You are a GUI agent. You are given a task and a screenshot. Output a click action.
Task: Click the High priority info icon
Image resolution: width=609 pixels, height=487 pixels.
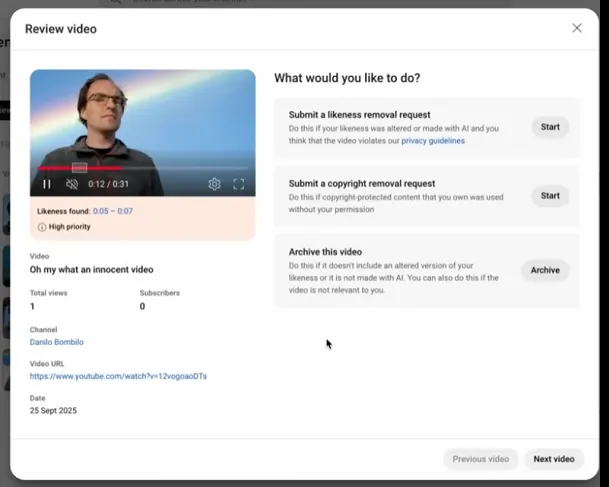[x=42, y=227]
